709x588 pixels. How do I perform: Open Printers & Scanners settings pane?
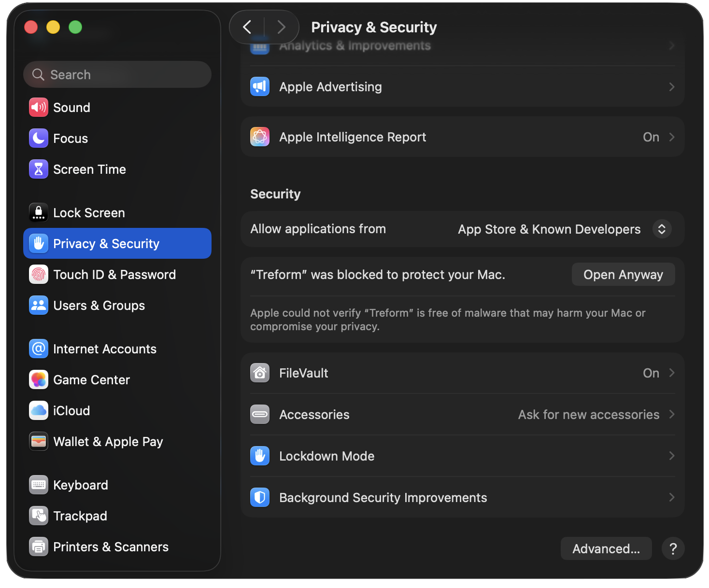(x=117, y=546)
